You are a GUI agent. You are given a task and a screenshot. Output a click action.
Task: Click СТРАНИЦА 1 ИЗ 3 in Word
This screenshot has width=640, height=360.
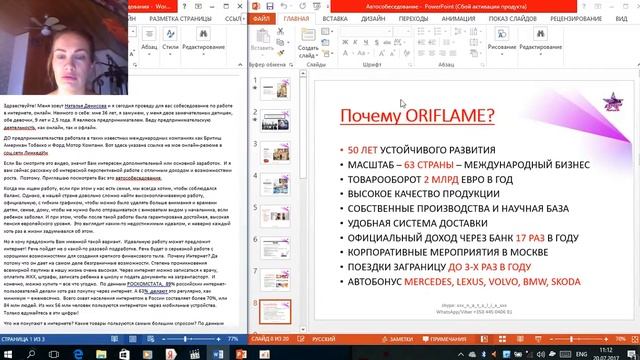click(x=23, y=339)
